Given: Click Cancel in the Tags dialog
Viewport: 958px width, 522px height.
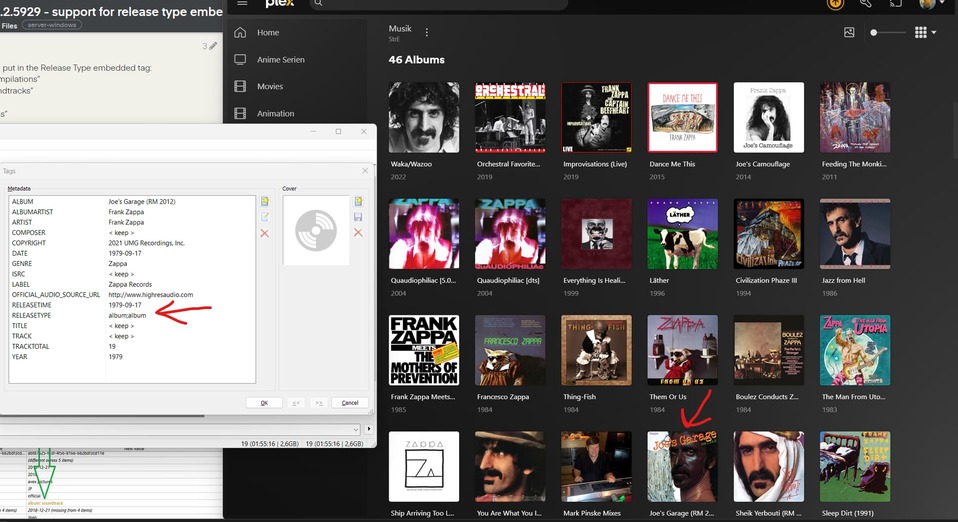Looking at the screenshot, I should [349, 402].
